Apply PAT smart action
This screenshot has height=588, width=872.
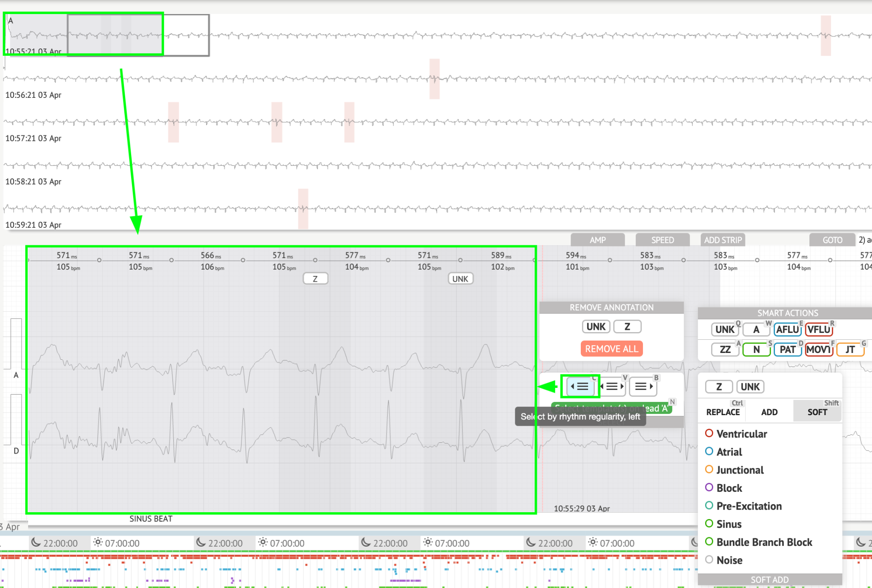pos(787,350)
